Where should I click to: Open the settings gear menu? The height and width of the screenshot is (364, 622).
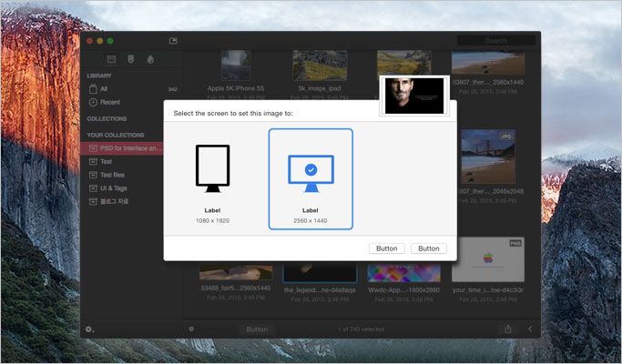coord(89,329)
